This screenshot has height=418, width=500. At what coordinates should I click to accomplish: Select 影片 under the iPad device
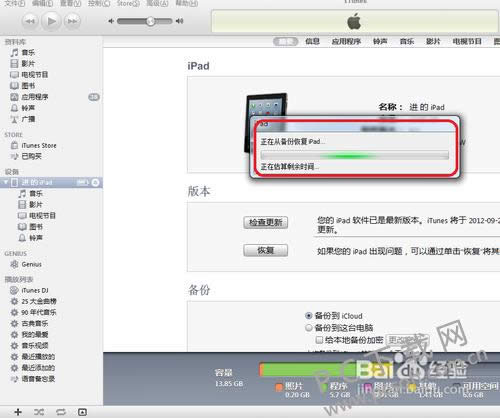pos(36,205)
